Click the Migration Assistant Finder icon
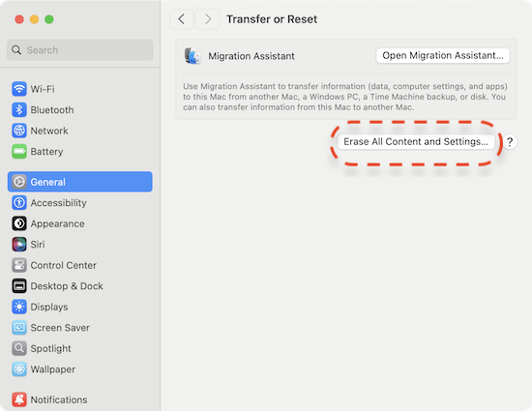Image resolution: width=532 pixels, height=411 pixels. pyautogui.click(x=192, y=56)
